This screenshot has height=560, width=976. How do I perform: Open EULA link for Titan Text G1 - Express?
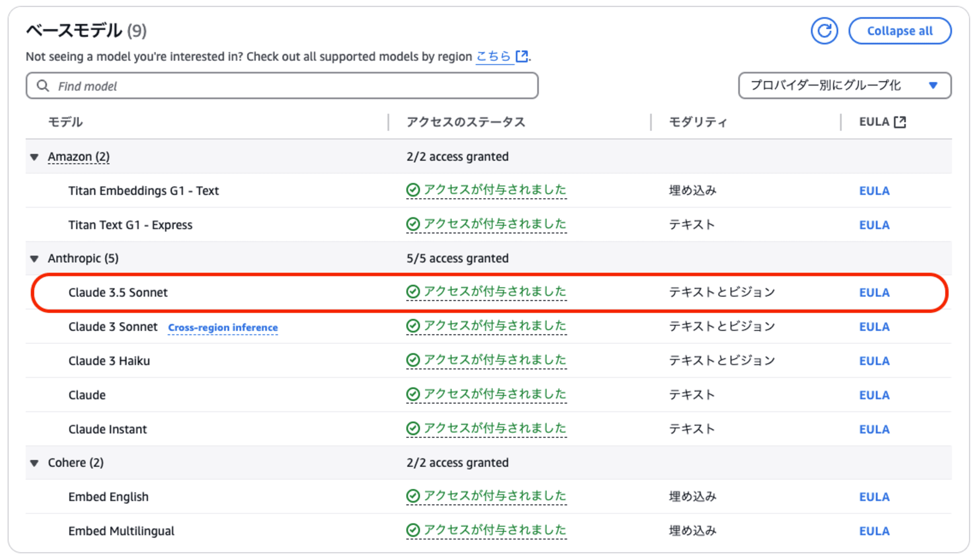coord(874,225)
